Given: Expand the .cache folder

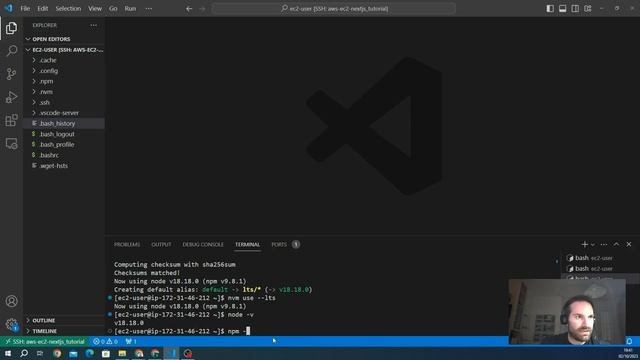Looking at the screenshot, I should click(x=64, y=60).
